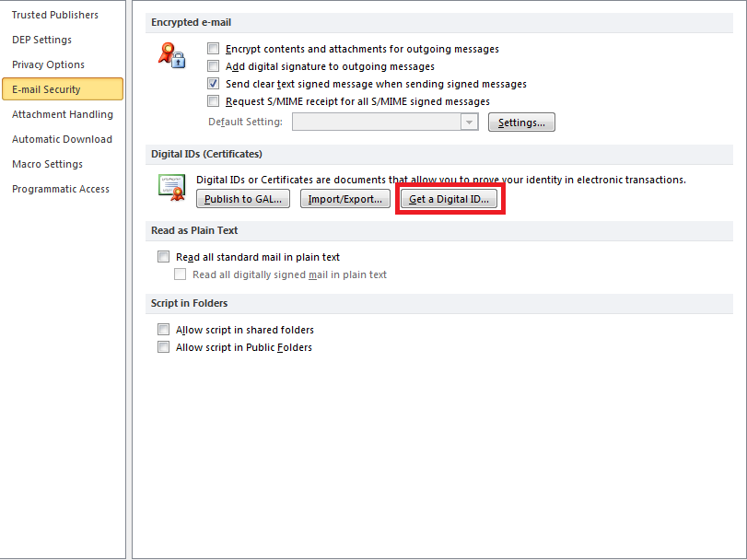
Task: Check Add digital signature to outgoing messages
Action: pyautogui.click(x=214, y=66)
